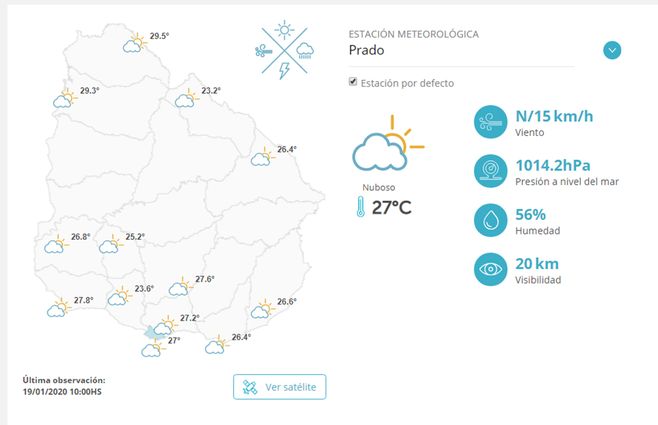Image resolution: width=658 pixels, height=425 pixels.
Task: Click the 29.5° station weather icon on the map
Action: [x=134, y=43]
